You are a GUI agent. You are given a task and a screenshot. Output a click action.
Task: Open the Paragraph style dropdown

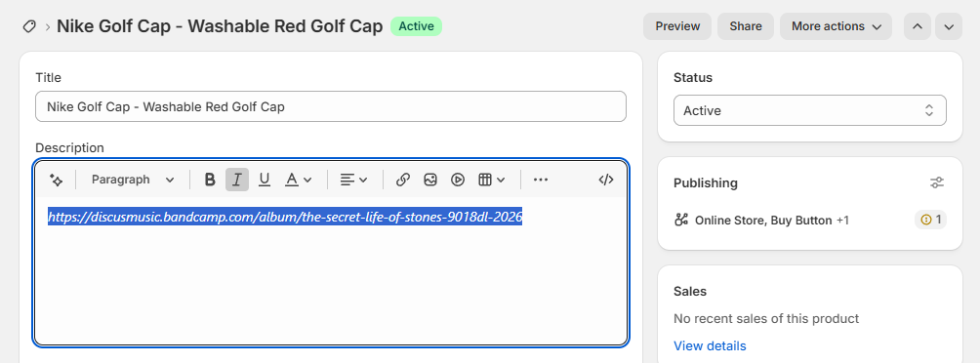(x=133, y=180)
